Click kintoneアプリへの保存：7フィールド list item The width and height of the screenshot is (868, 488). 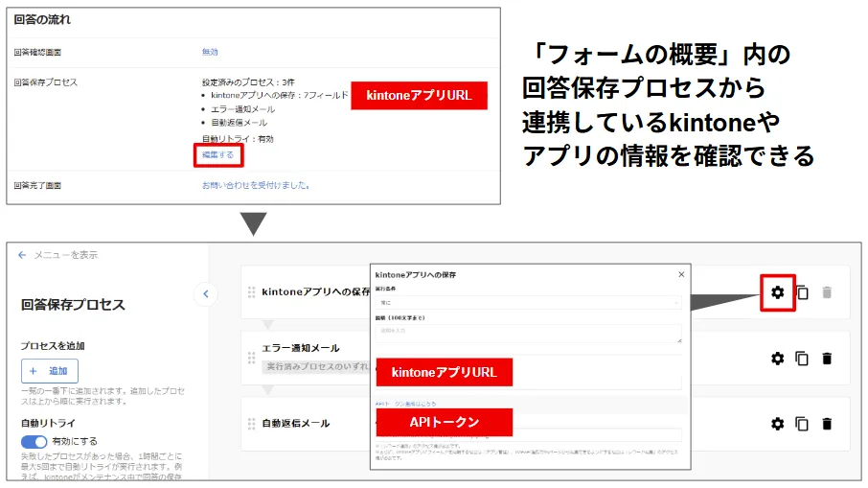point(280,95)
